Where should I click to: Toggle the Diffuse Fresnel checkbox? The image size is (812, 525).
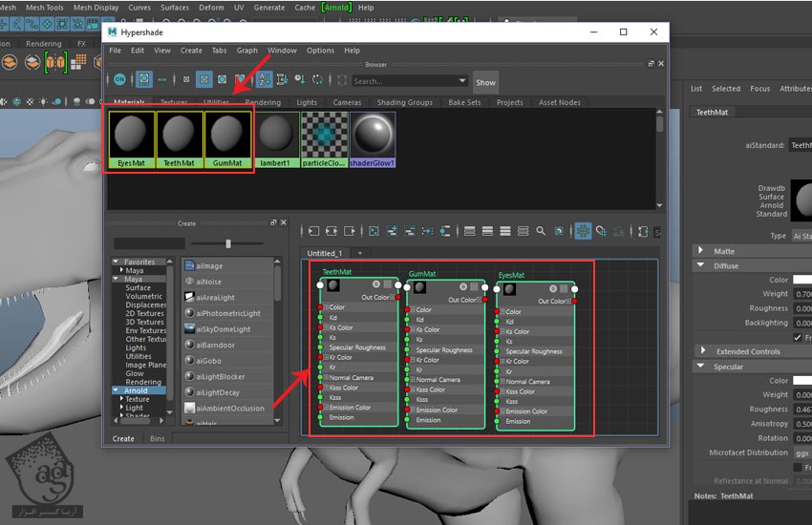pos(798,337)
